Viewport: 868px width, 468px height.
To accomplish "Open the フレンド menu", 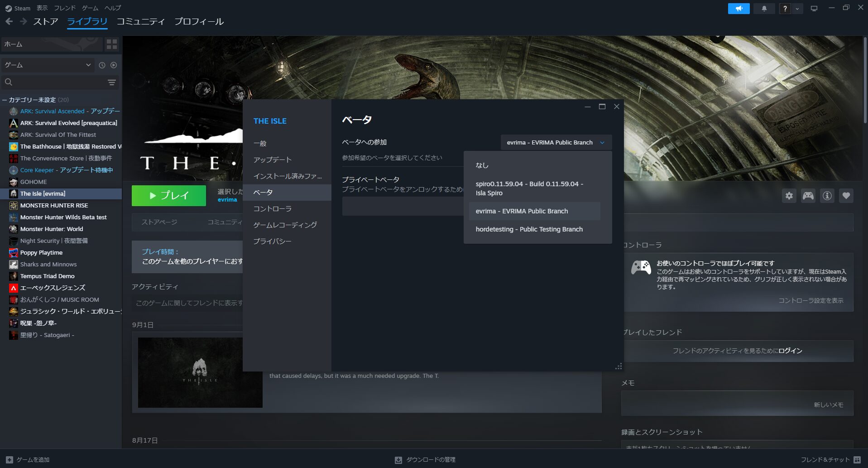I will click(65, 8).
